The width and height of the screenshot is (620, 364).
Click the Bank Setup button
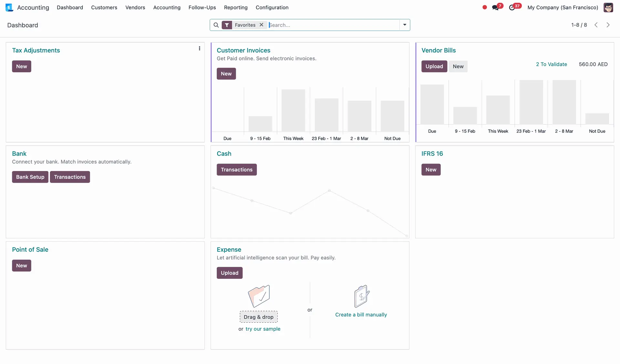[30, 177]
